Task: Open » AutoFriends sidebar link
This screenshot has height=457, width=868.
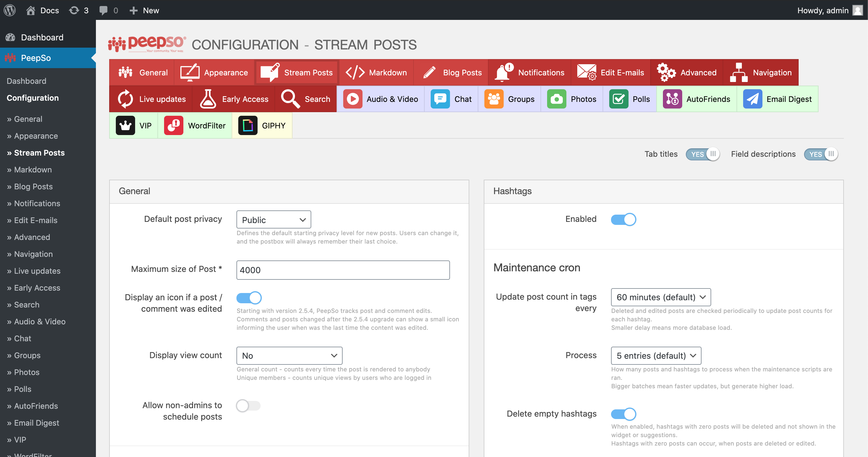Action: click(x=32, y=406)
